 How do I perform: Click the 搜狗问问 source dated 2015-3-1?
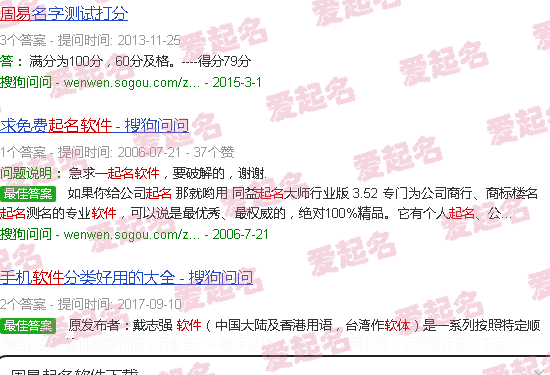pyautogui.click(x=26, y=82)
